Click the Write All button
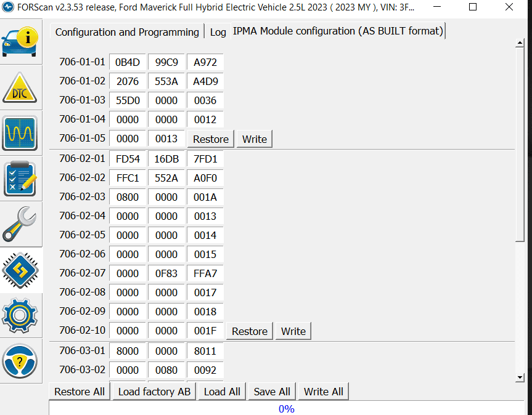The height and width of the screenshot is (415, 532). click(x=324, y=391)
